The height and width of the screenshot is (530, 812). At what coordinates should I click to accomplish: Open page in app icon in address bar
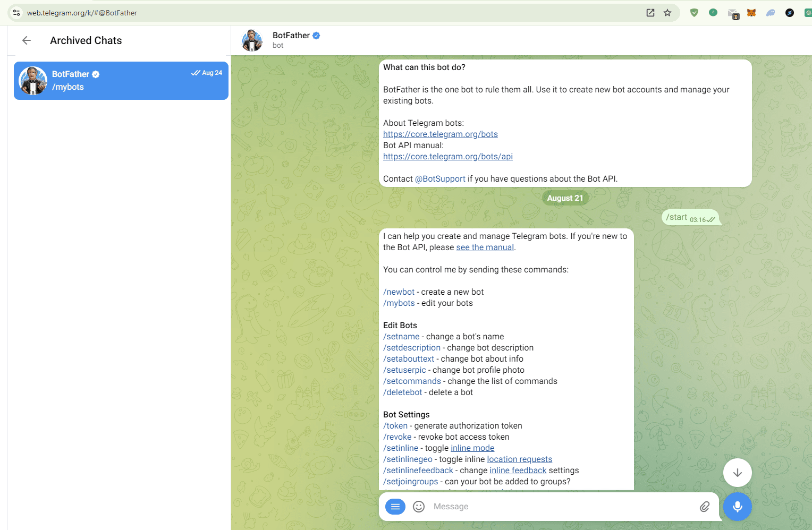click(650, 13)
